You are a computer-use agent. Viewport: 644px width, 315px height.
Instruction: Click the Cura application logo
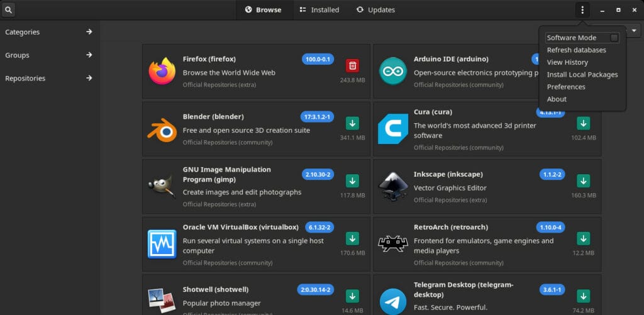point(393,129)
